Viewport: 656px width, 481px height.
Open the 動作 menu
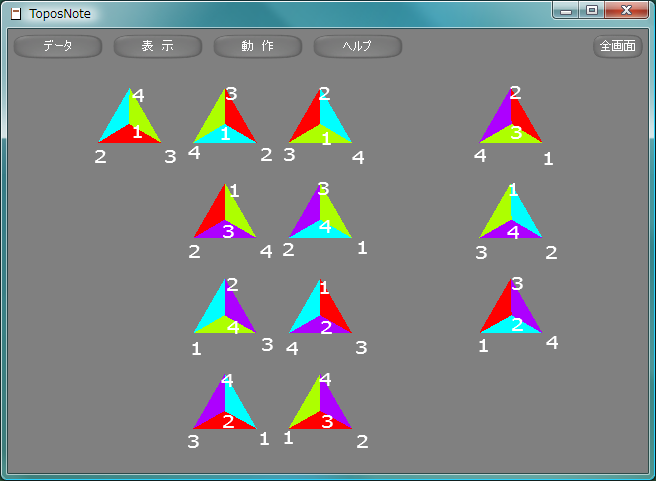(258, 46)
